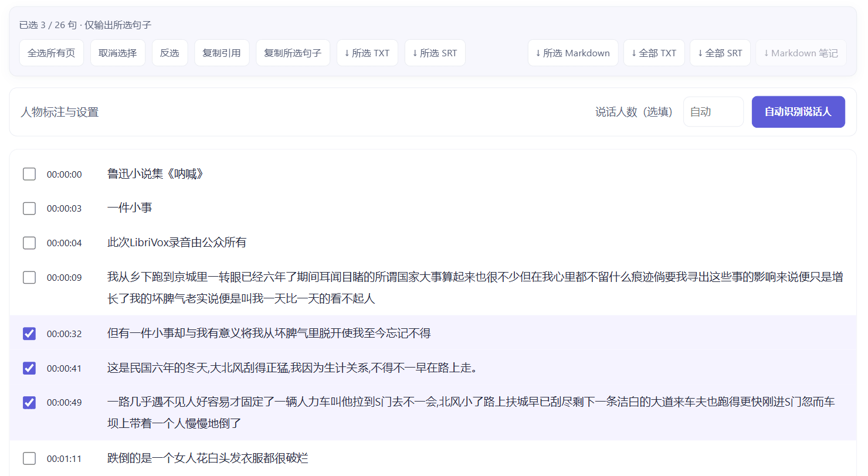The image size is (868, 476).
Task: Uncheck the 00:00:41 sentence checkbox
Action: coord(29,368)
